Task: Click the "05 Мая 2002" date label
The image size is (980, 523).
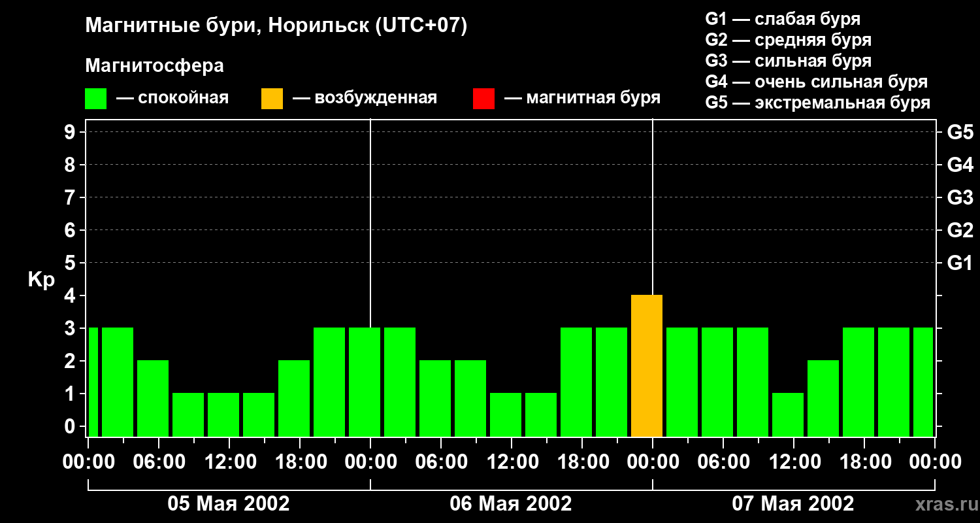Action: (x=229, y=503)
